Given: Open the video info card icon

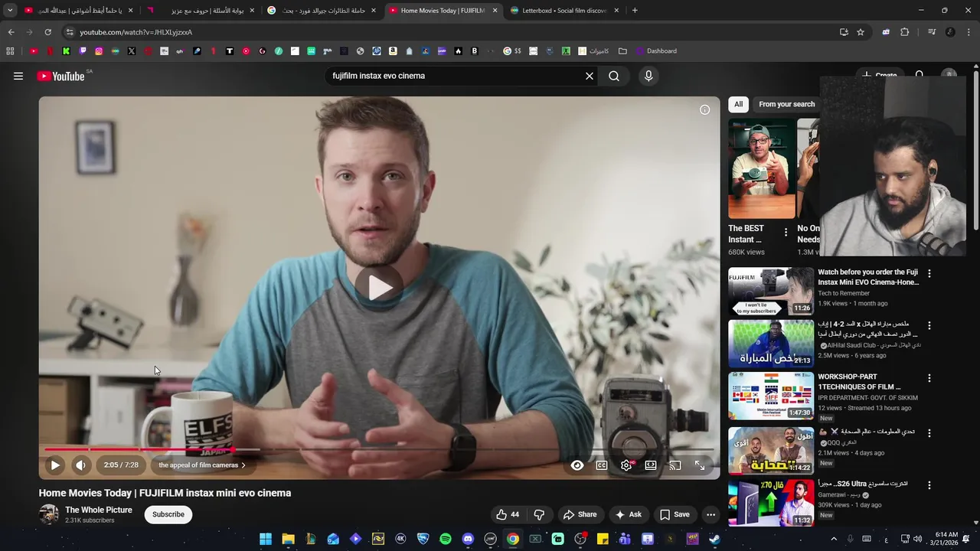Looking at the screenshot, I should (x=704, y=109).
